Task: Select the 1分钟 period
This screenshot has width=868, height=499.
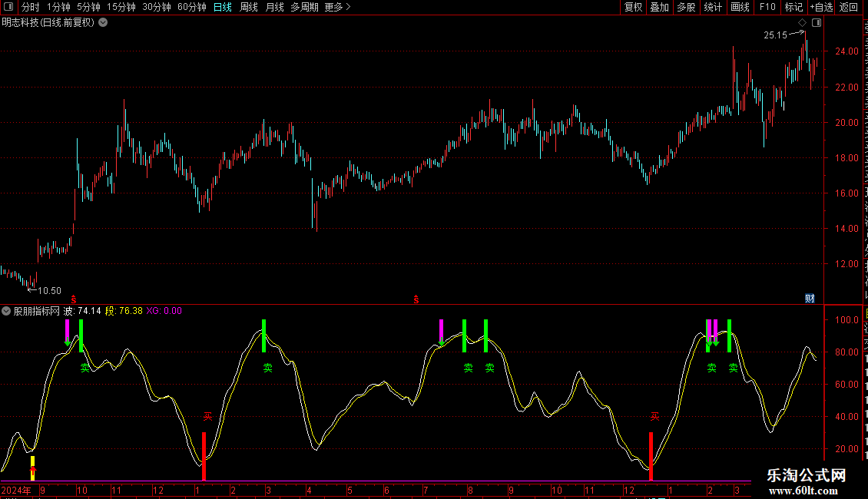Action: [58, 7]
